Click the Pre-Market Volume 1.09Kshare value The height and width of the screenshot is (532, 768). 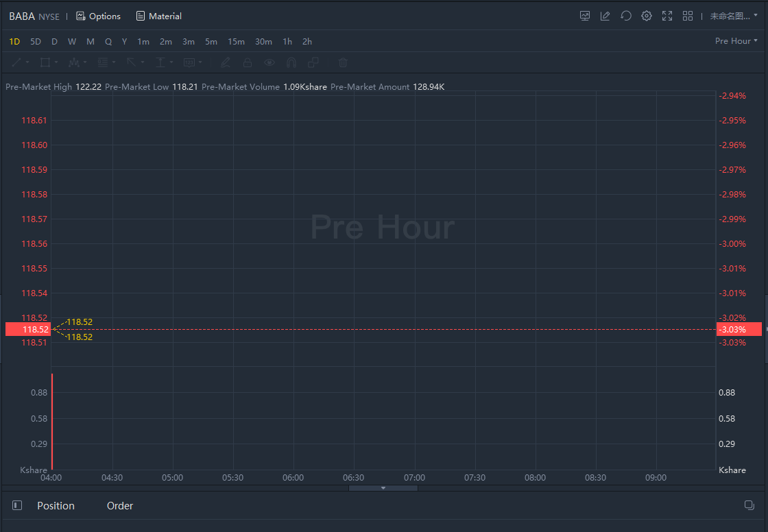[304, 86]
